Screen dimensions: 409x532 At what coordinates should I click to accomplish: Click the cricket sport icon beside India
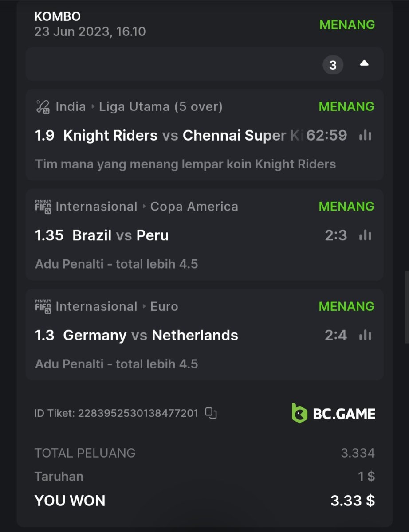click(43, 107)
